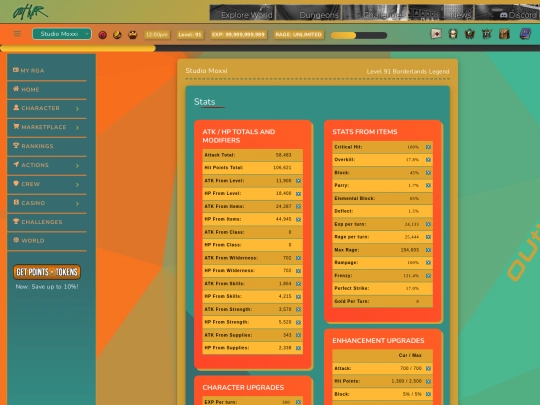Show info for Exp per turn from items
The image size is (540, 405).
(x=428, y=224)
